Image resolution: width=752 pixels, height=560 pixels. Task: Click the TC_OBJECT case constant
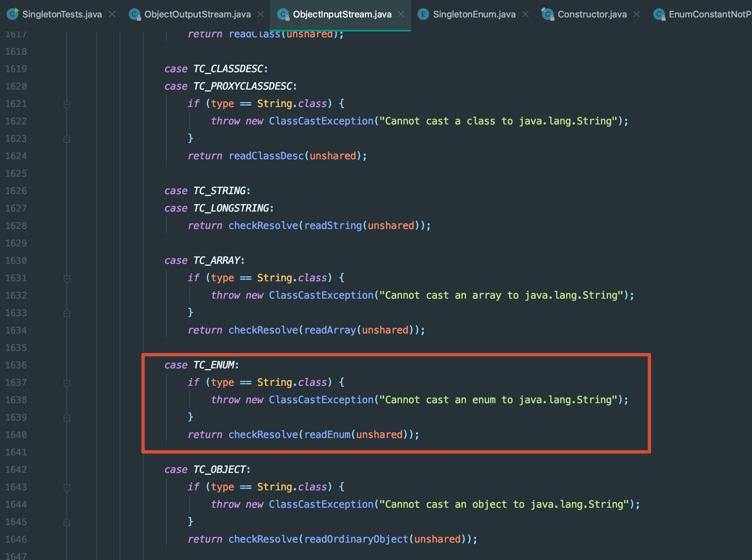tap(220, 470)
